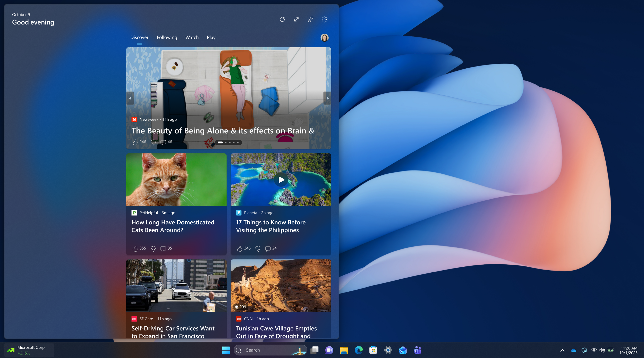Go to previous carousel story

pos(130,98)
